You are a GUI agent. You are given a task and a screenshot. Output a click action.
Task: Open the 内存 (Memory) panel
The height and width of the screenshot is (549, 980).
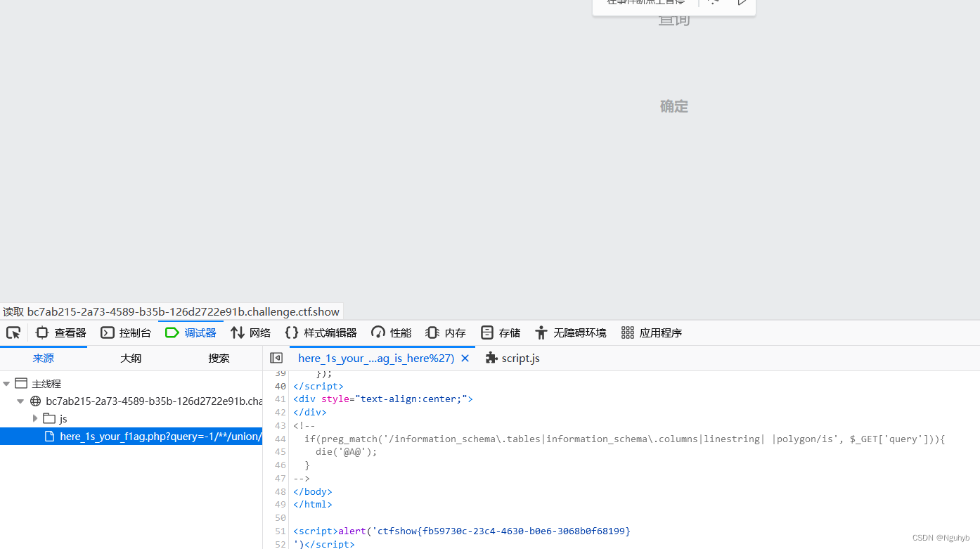pyautogui.click(x=446, y=332)
